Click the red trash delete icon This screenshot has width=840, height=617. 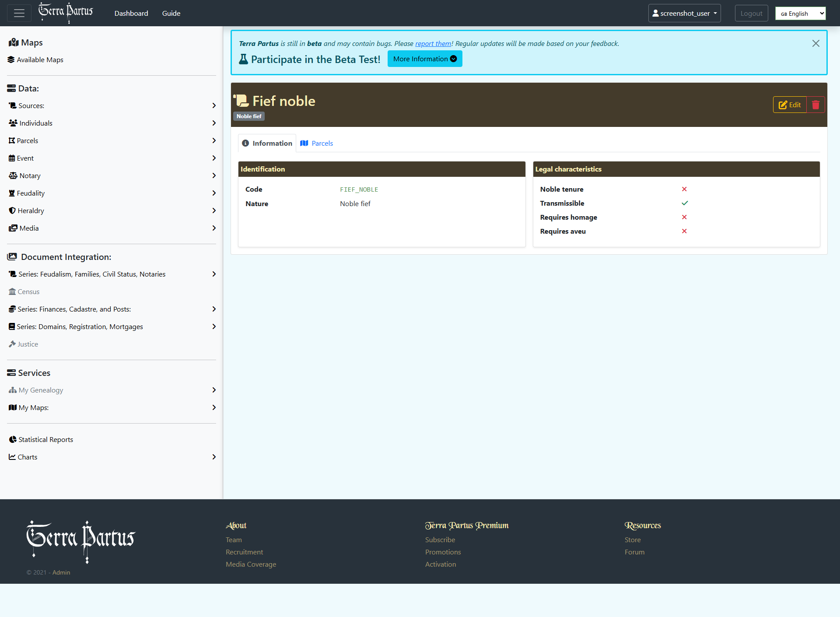pos(815,105)
